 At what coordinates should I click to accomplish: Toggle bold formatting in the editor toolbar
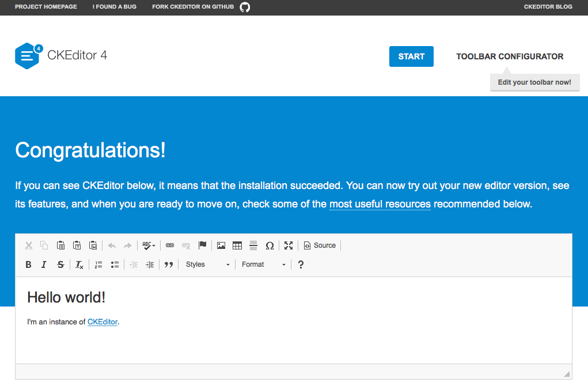(x=28, y=264)
